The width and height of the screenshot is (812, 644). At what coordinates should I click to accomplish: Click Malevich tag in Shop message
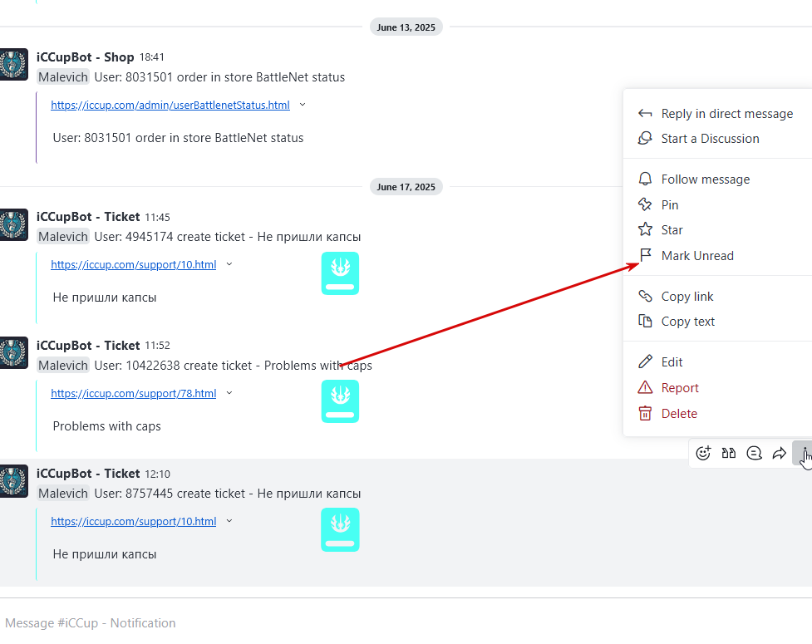point(63,77)
